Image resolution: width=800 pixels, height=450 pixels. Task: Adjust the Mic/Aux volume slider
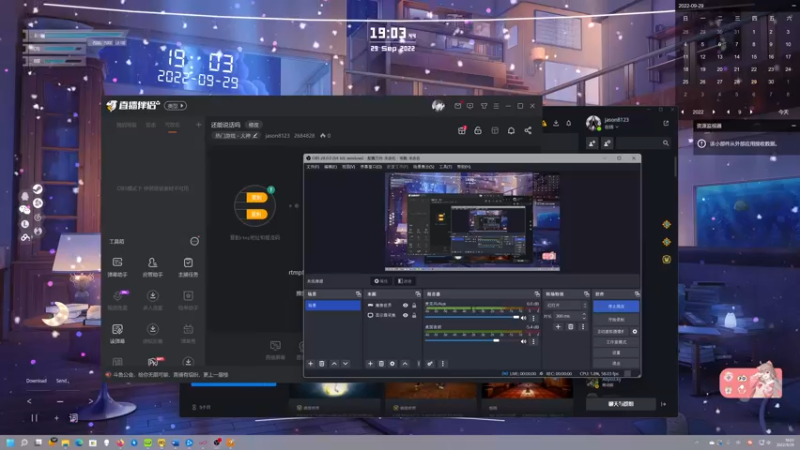click(x=473, y=317)
